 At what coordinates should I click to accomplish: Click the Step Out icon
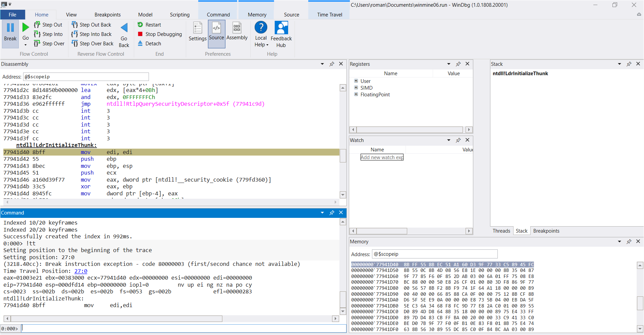tap(37, 25)
